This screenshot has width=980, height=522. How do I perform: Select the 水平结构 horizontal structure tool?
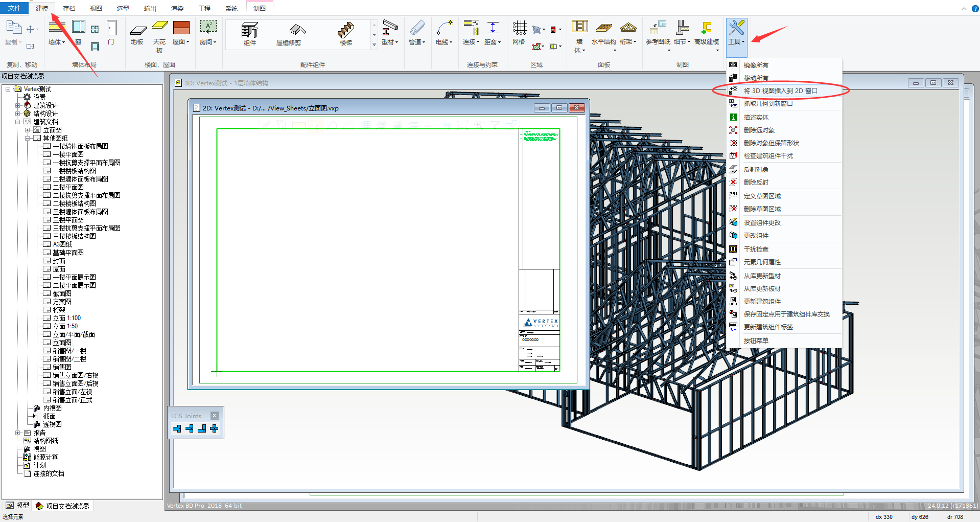point(604,33)
